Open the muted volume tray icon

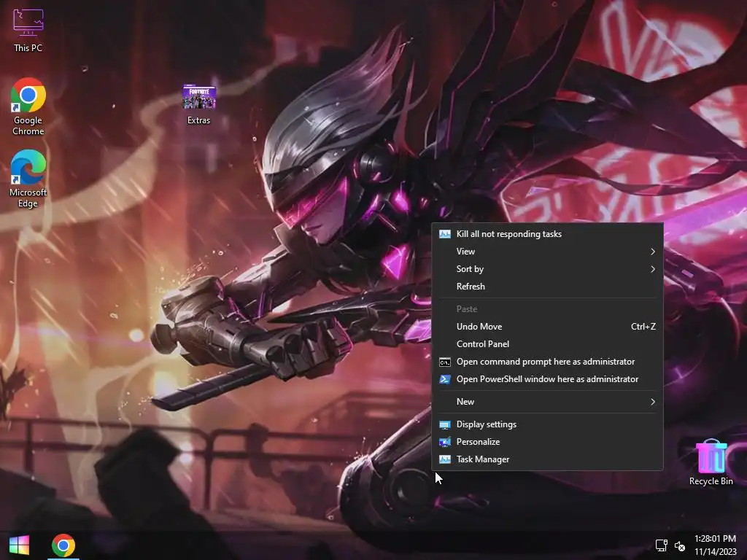click(680, 545)
